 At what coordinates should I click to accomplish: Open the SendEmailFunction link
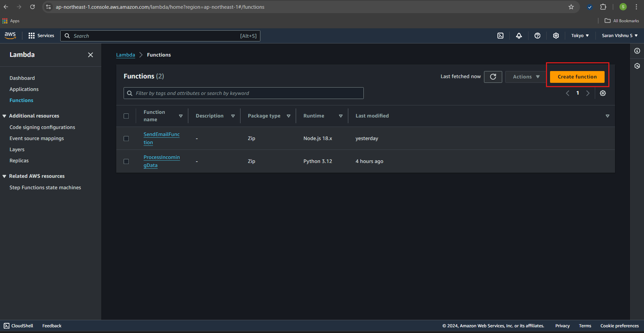click(161, 135)
